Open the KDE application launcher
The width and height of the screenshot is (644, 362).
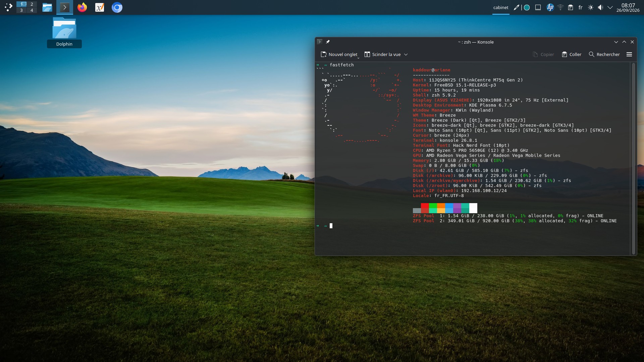pos(8,7)
